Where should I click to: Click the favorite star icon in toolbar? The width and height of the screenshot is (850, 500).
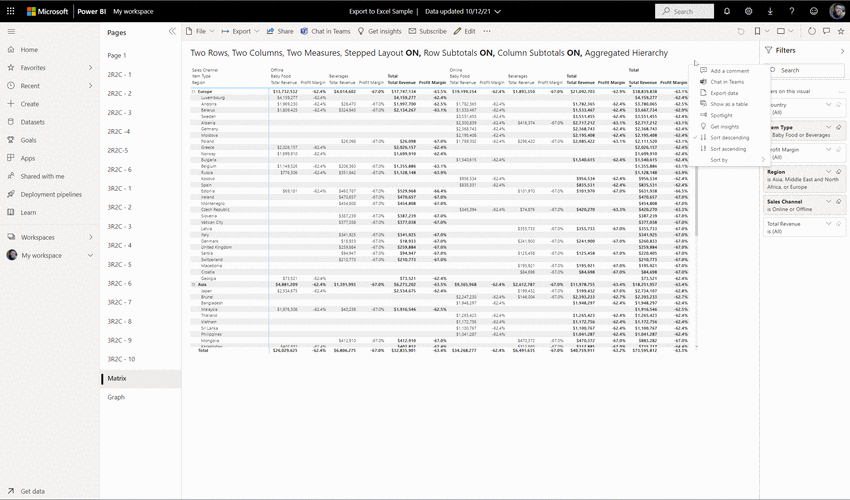(x=841, y=31)
